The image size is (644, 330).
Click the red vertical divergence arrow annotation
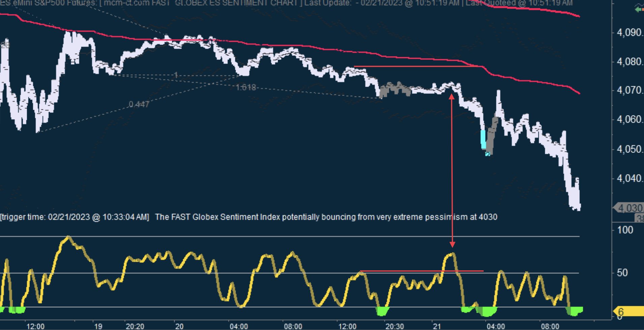[x=452, y=169]
